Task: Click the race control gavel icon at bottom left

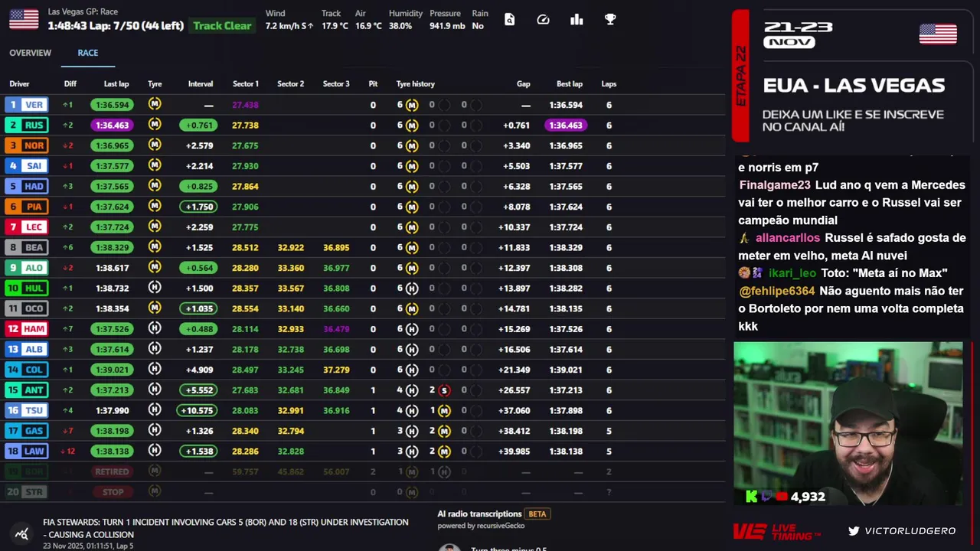Action: [21, 534]
